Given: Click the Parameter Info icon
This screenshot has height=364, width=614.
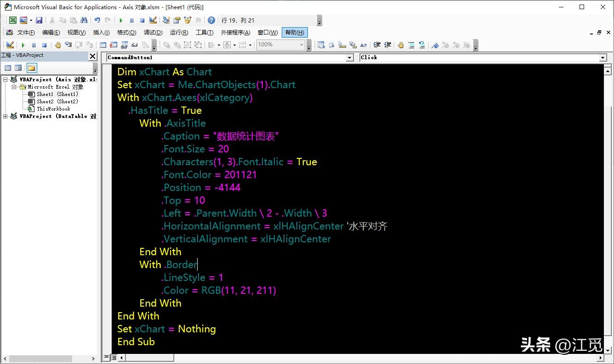Looking at the screenshot, I should [x=353, y=45].
